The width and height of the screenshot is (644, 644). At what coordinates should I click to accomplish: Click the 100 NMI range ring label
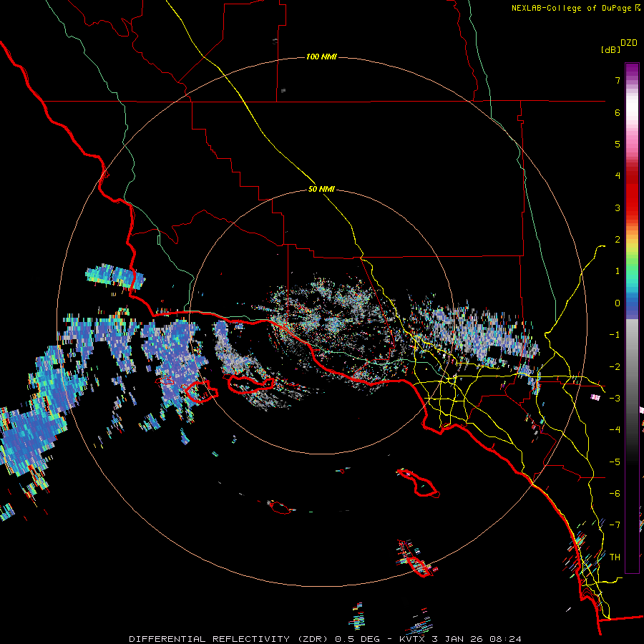(321, 57)
